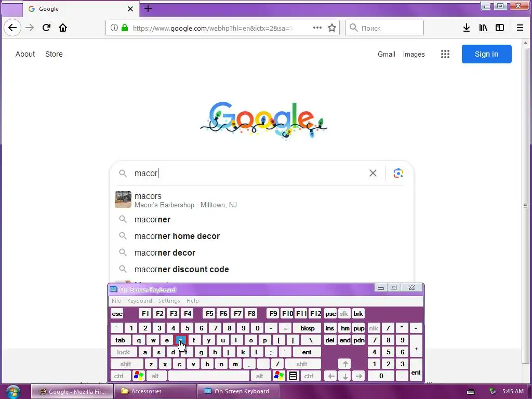Open a new tab with the plus icon

(x=148, y=8)
